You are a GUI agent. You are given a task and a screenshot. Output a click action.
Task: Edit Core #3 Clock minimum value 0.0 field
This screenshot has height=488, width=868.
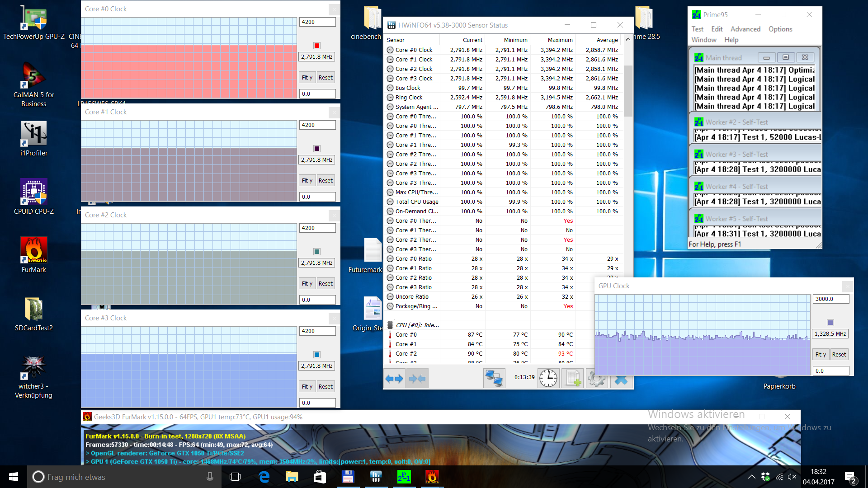click(x=317, y=403)
